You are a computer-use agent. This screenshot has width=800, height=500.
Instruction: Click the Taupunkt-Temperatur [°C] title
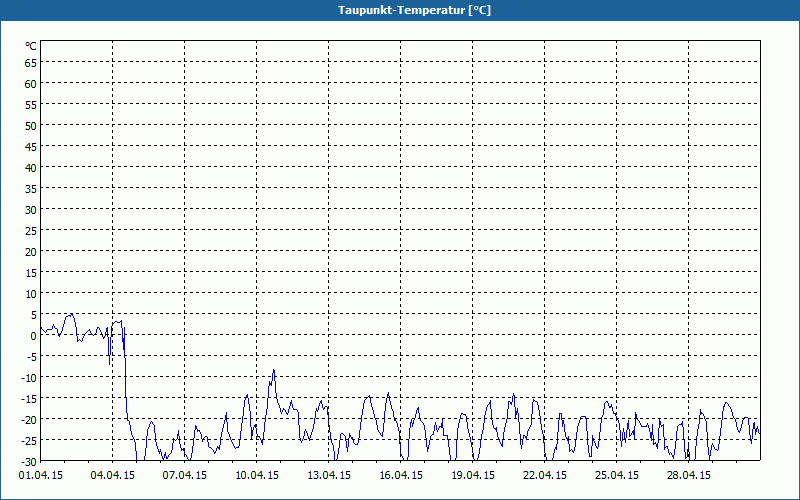[414, 10]
